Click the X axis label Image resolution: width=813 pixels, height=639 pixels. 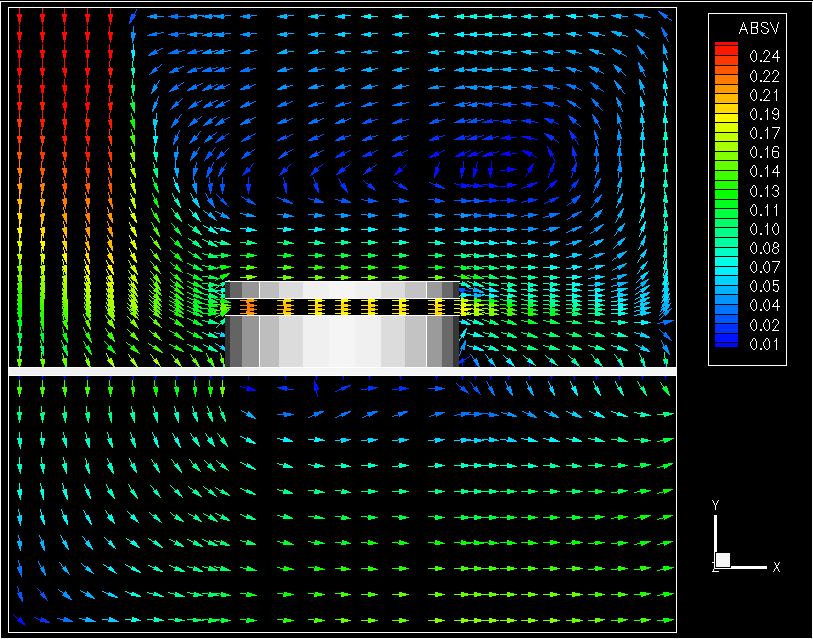click(x=776, y=567)
